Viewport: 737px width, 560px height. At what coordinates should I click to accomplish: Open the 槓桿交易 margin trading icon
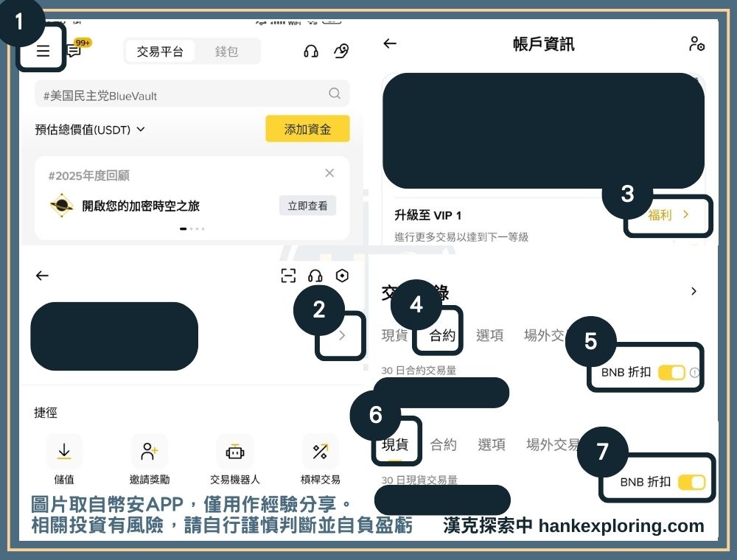coord(320,452)
